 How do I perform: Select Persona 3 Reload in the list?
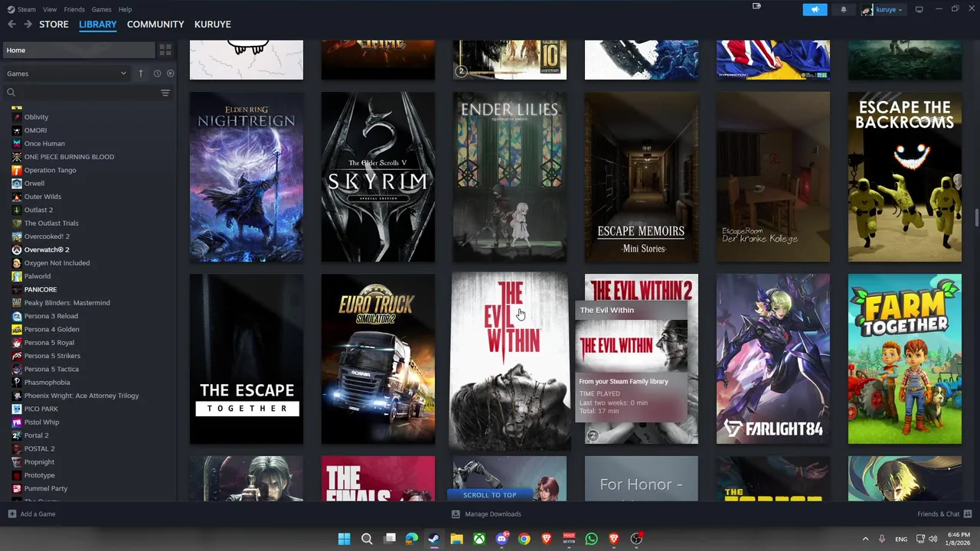51,316
